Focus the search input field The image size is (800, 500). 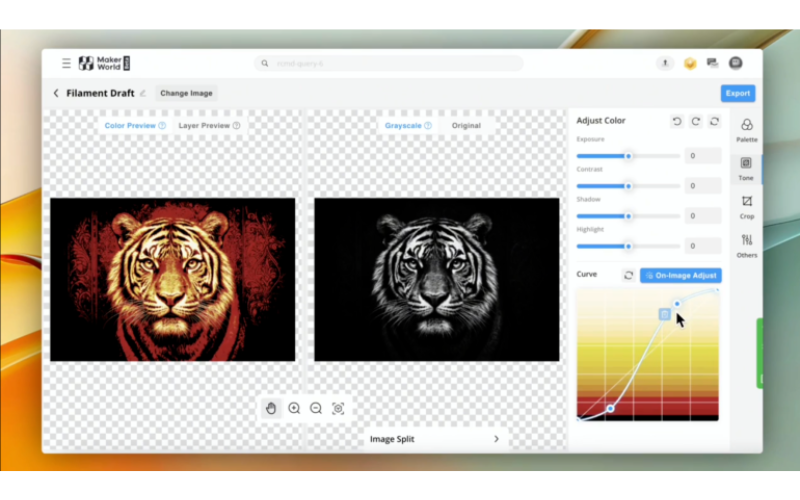point(389,63)
